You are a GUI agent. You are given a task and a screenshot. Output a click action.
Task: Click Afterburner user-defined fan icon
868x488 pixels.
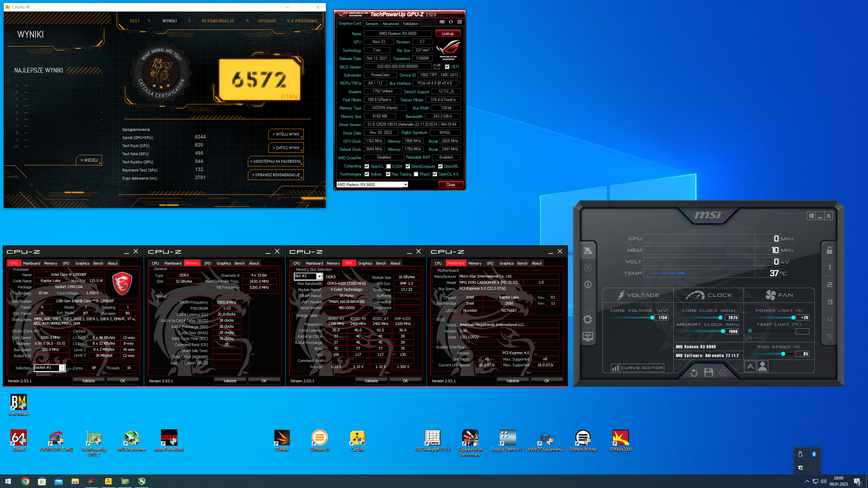(x=763, y=366)
